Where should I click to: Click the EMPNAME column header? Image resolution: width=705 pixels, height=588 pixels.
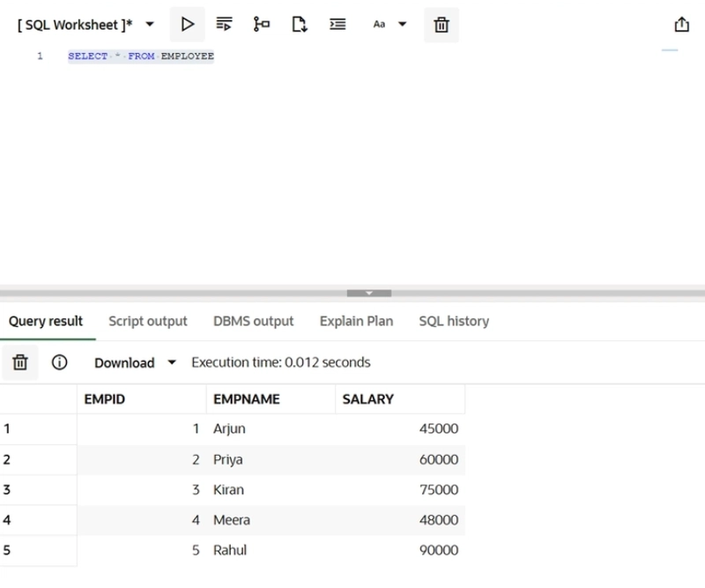(247, 399)
